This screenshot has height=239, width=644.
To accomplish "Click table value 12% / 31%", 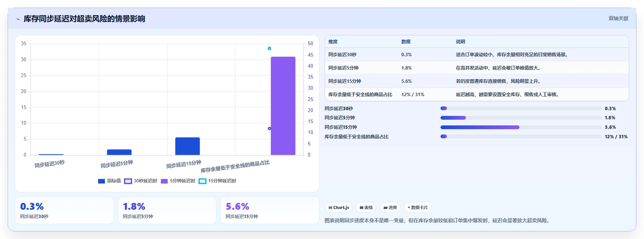I will coord(413,95).
